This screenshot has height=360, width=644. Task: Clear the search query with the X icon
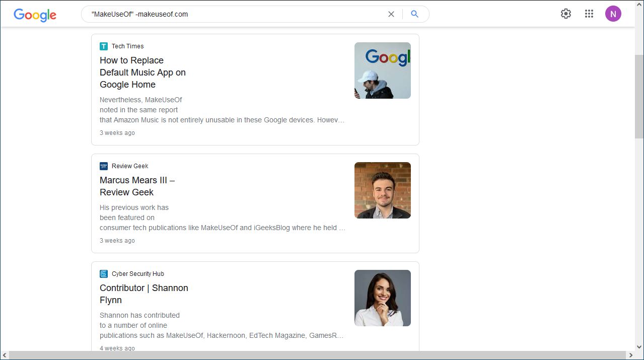pos(391,14)
